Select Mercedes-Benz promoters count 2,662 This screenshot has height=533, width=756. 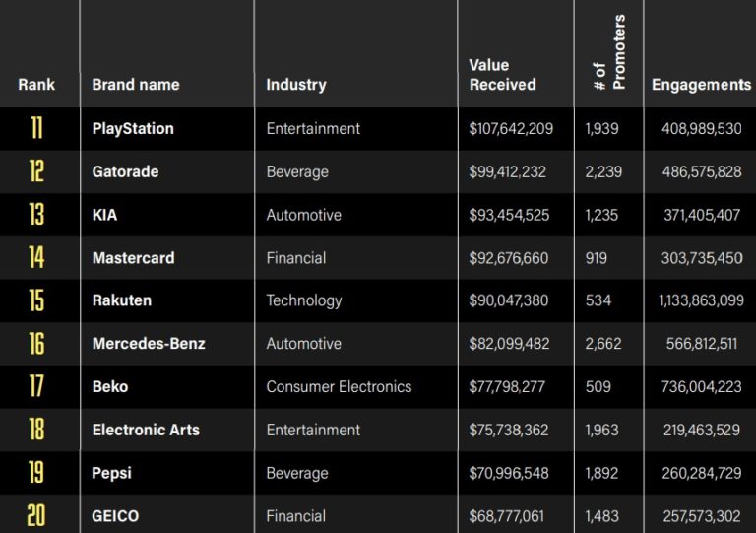[602, 344]
